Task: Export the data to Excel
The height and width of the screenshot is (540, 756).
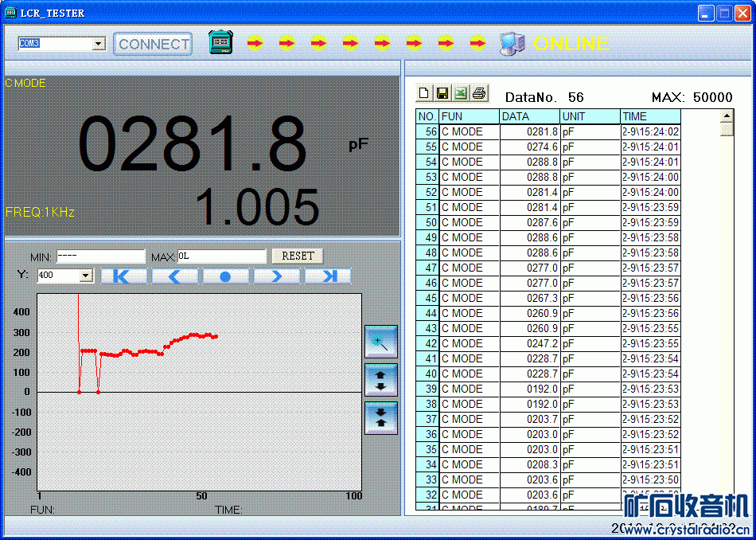Action: point(461,94)
